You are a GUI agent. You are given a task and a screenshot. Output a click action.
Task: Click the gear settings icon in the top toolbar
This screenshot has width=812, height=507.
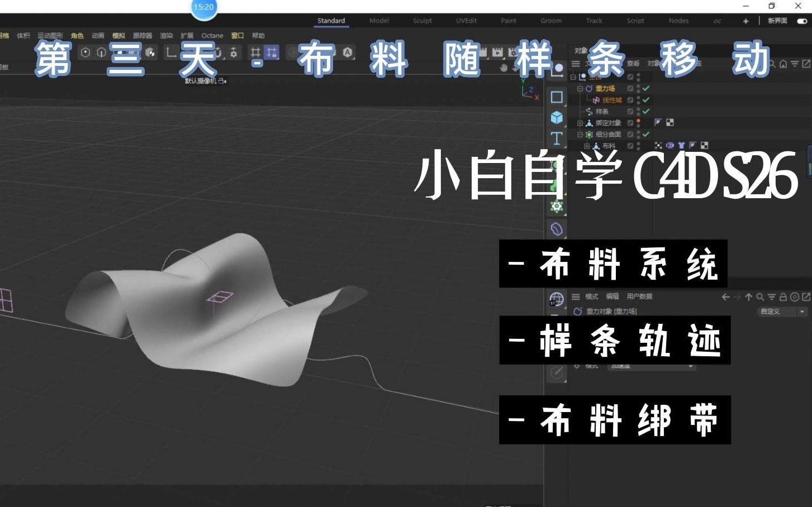pyautogui.click(x=234, y=52)
